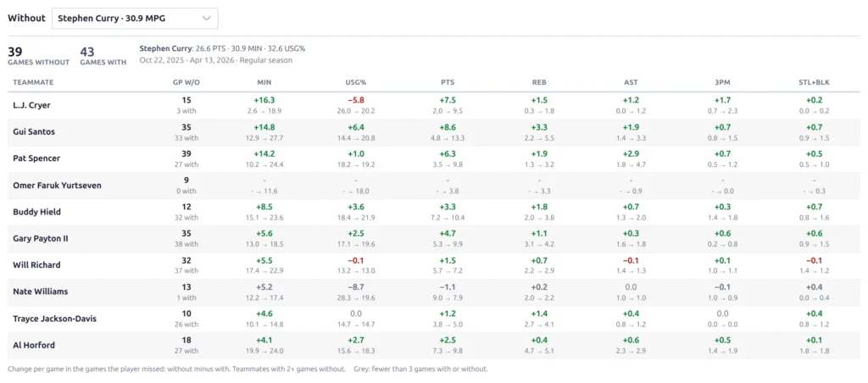Select teammate Trayce Jackson-Davis
This screenshot has height=383, width=868.
tap(53, 319)
